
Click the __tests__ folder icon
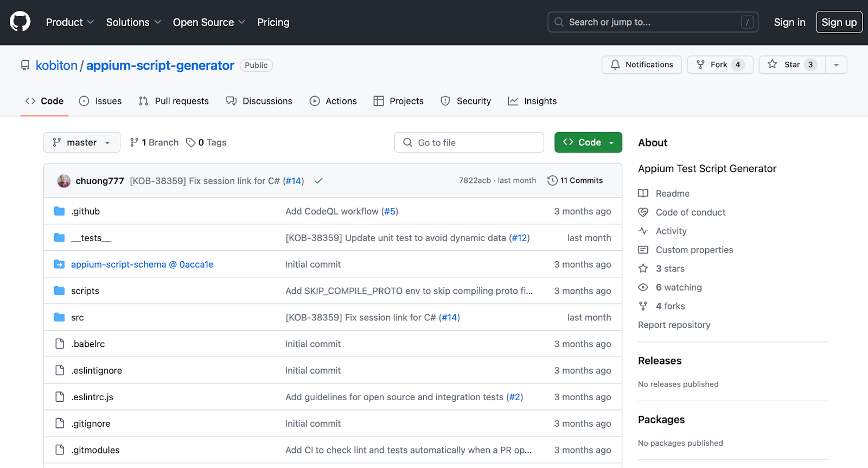tap(60, 238)
